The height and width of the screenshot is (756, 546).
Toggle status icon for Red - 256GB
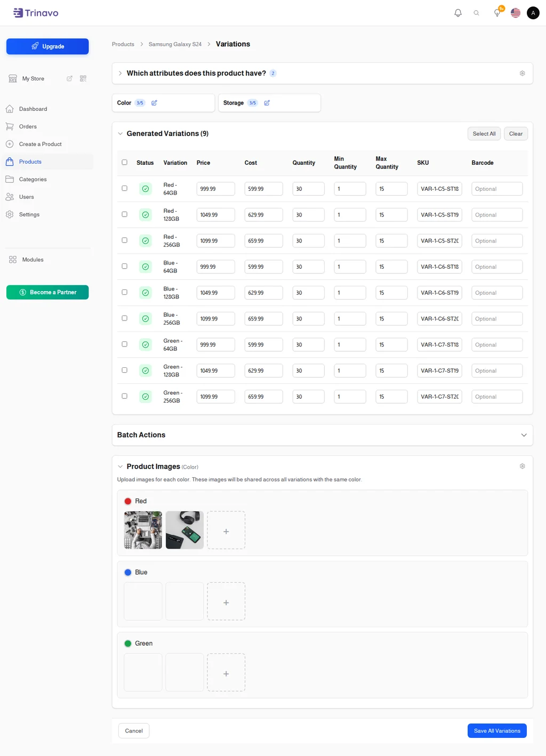pyautogui.click(x=145, y=241)
